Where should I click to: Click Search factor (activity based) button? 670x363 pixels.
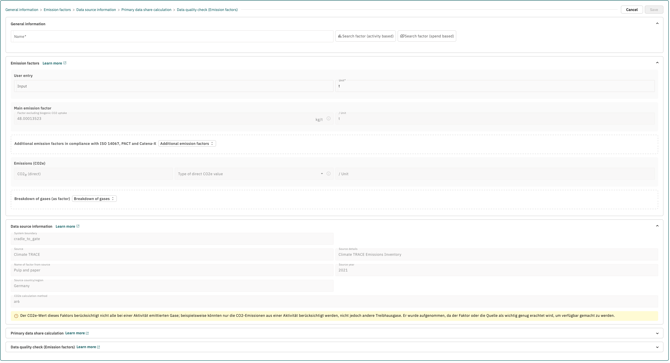[365, 36]
